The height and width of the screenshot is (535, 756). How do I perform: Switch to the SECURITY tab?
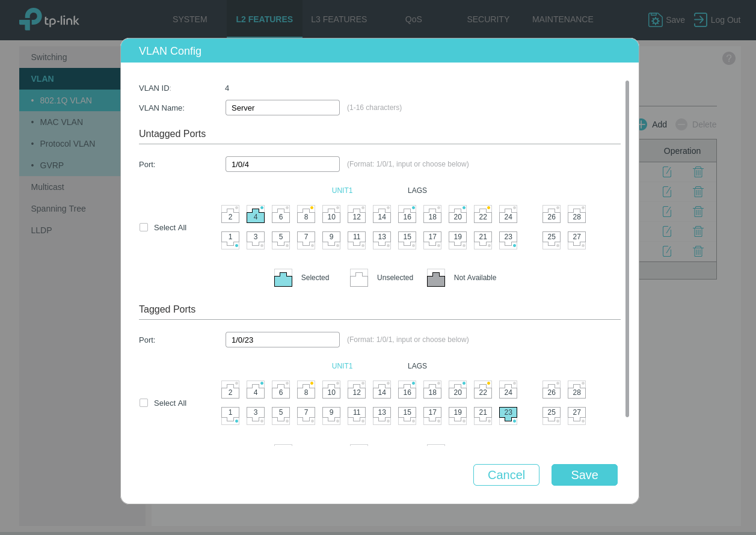coord(488,19)
